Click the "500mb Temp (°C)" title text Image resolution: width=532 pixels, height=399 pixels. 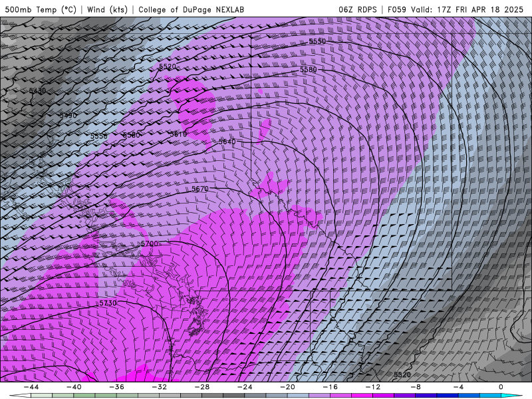click(x=41, y=9)
